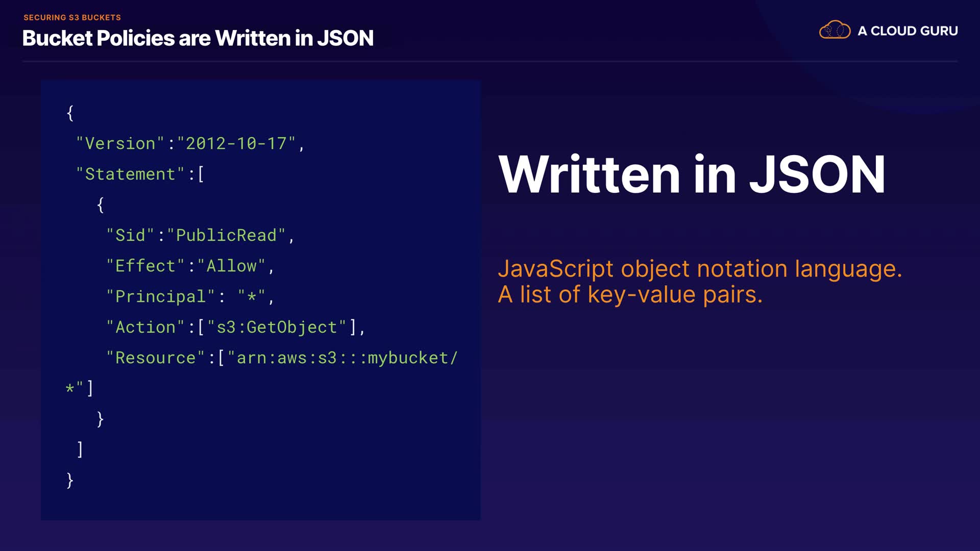Click the JavaScript object notation language text
This screenshot has width=980, height=551.
point(699,269)
